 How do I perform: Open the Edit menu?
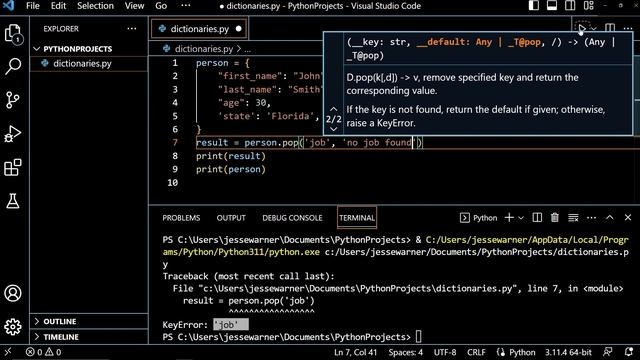(58, 6)
